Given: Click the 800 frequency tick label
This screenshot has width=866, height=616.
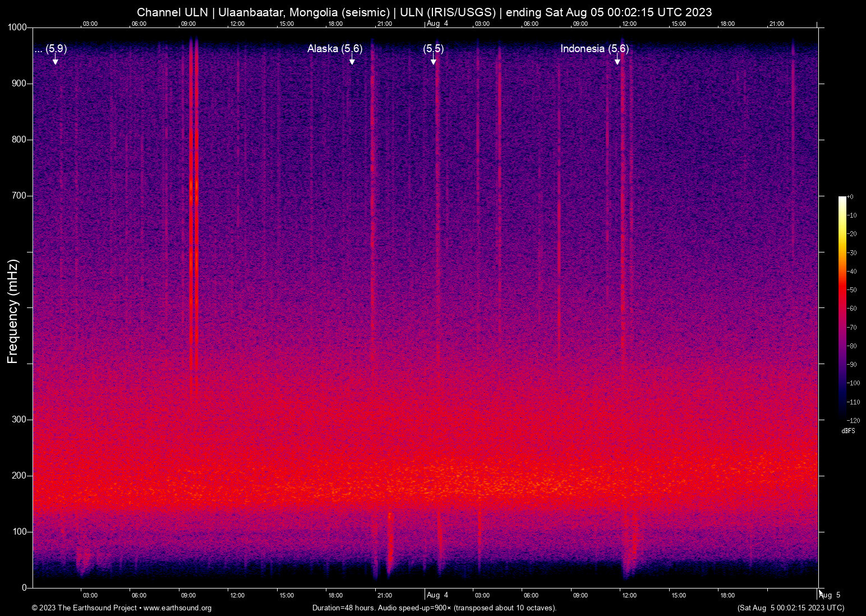Looking at the screenshot, I should [19, 140].
